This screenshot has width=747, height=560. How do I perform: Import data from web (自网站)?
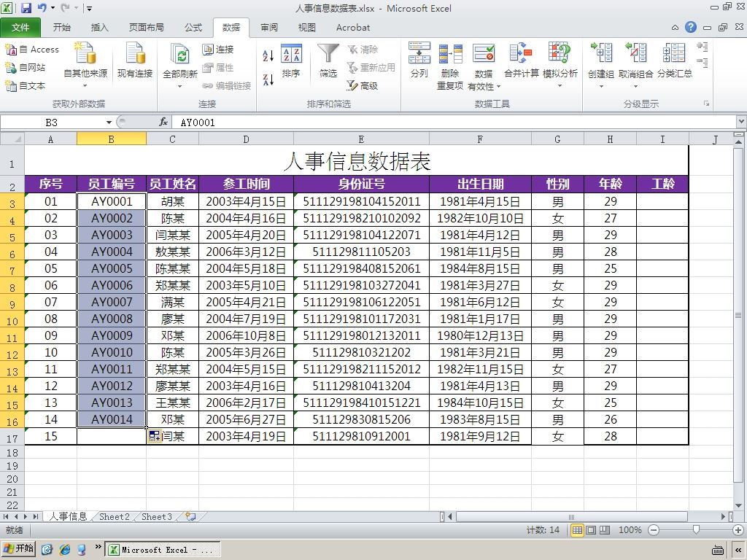pyautogui.click(x=26, y=68)
